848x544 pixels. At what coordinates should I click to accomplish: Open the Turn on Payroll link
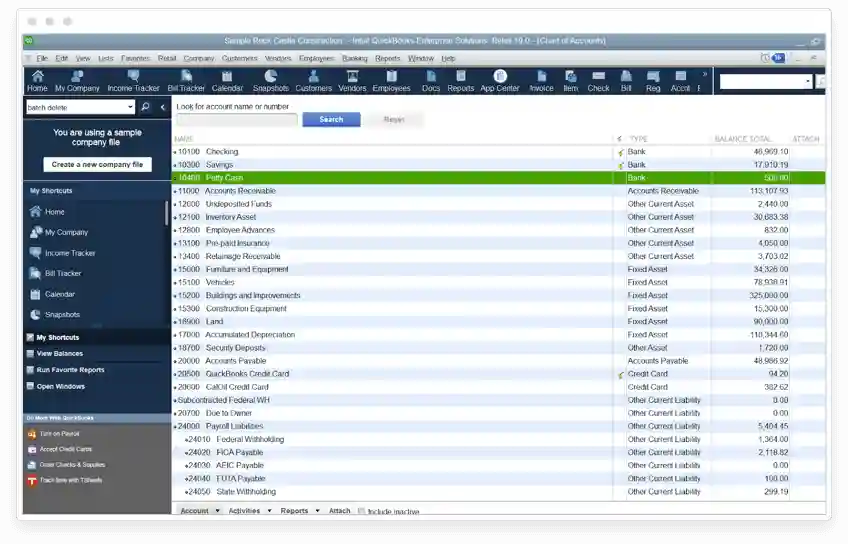(54, 433)
